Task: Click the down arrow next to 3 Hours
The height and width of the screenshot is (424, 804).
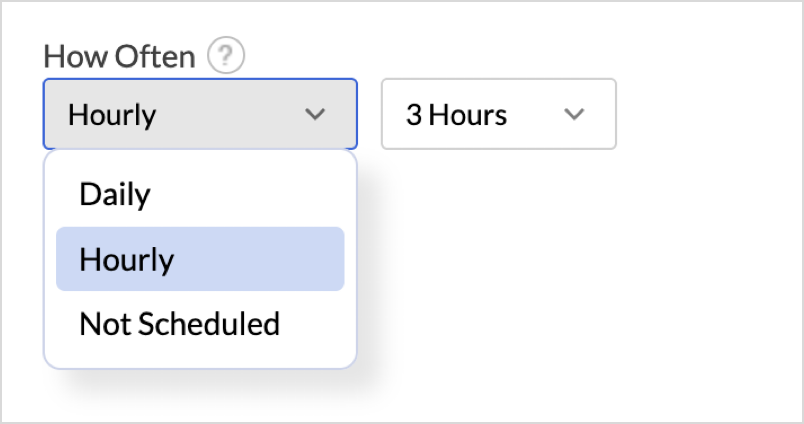Action: tap(574, 115)
